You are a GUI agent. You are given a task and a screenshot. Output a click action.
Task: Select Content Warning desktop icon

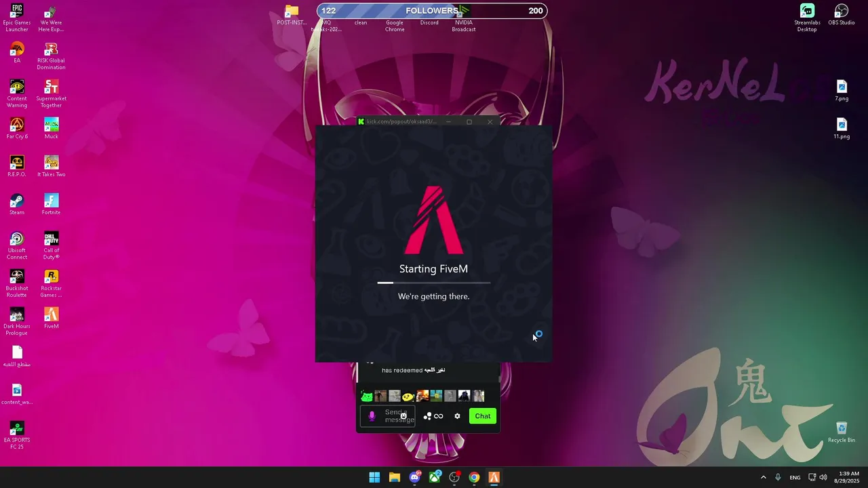(x=17, y=94)
